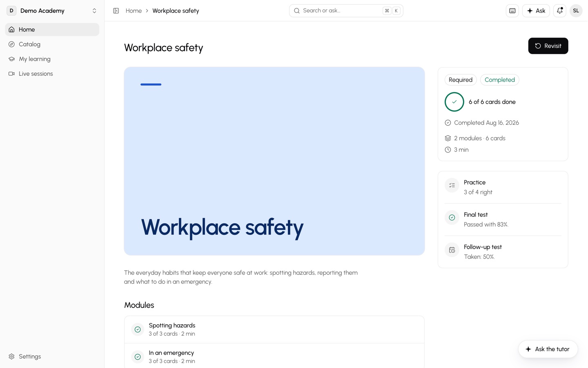Open the Ask the tutor chat

tap(548, 349)
